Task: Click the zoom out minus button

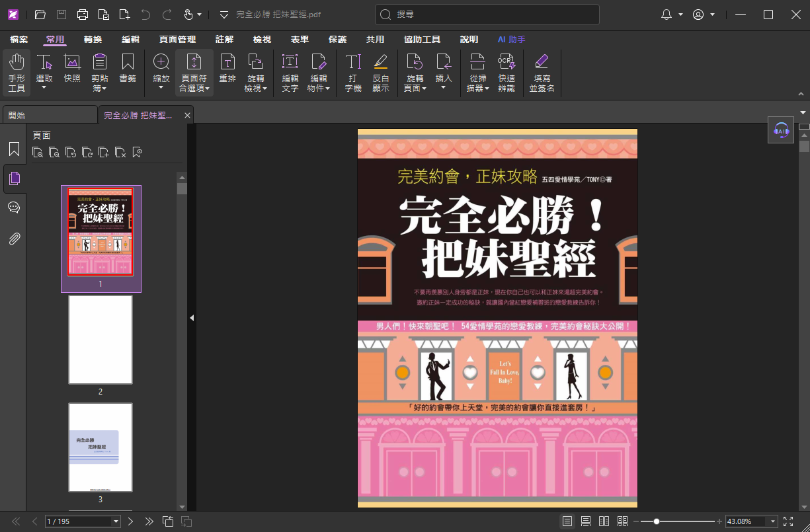Action: pyautogui.click(x=637, y=521)
